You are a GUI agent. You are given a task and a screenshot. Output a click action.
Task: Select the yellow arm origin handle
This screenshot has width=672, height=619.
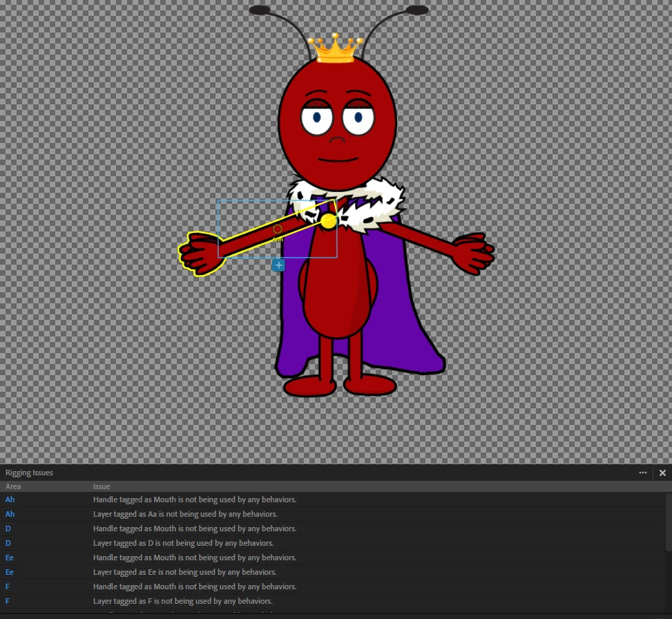tap(329, 221)
